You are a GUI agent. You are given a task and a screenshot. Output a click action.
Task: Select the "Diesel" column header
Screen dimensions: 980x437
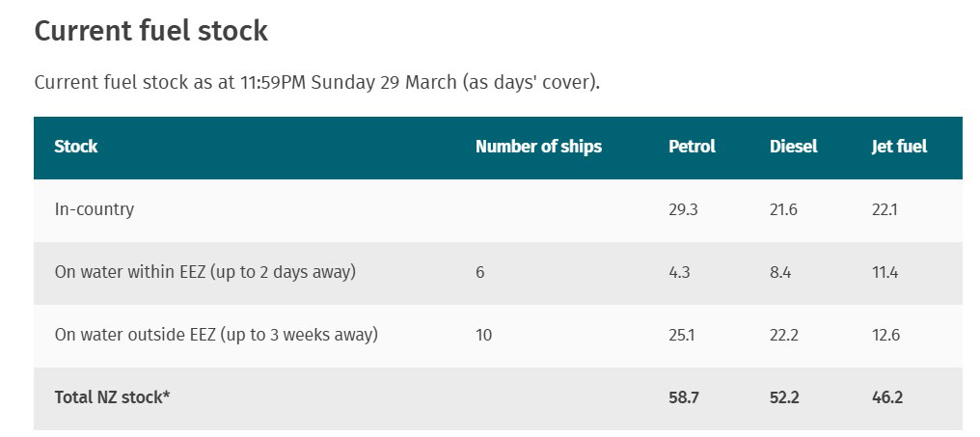pyautogui.click(x=793, y=147)
